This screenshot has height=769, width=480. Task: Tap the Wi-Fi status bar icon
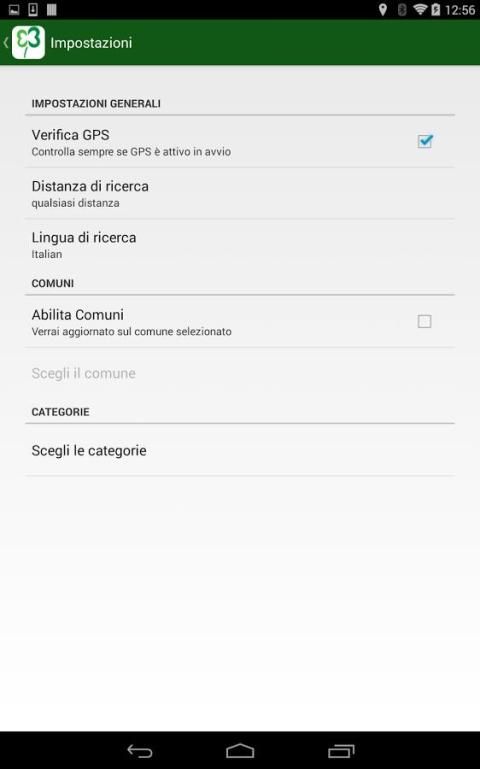420,9
